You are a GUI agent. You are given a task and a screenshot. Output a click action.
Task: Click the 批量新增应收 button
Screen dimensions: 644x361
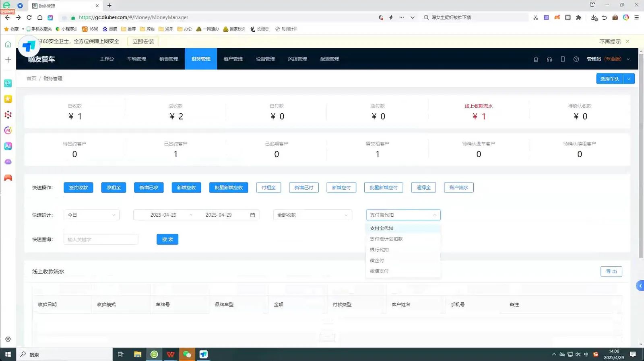[229, 188]
